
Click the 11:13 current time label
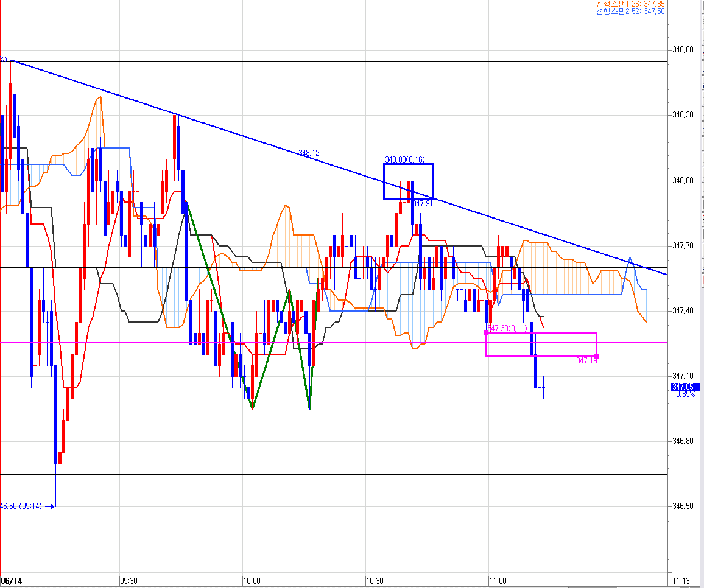point(681,581)
